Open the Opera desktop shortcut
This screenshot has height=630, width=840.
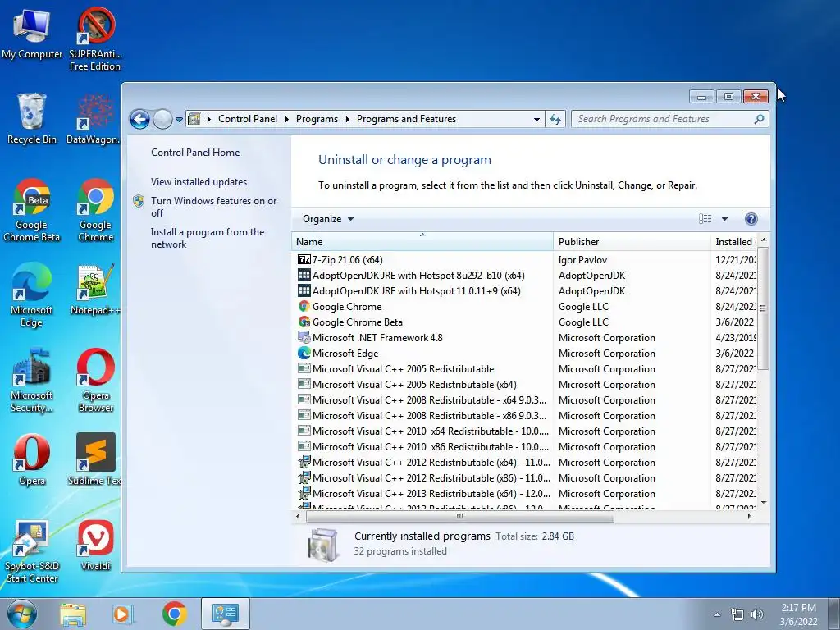pyautogui.click(x=32, y=459)
